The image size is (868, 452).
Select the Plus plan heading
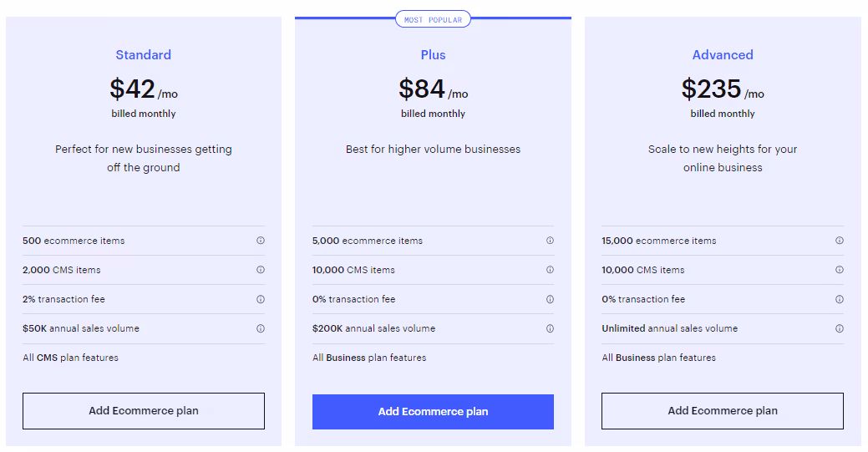point(433,55)
